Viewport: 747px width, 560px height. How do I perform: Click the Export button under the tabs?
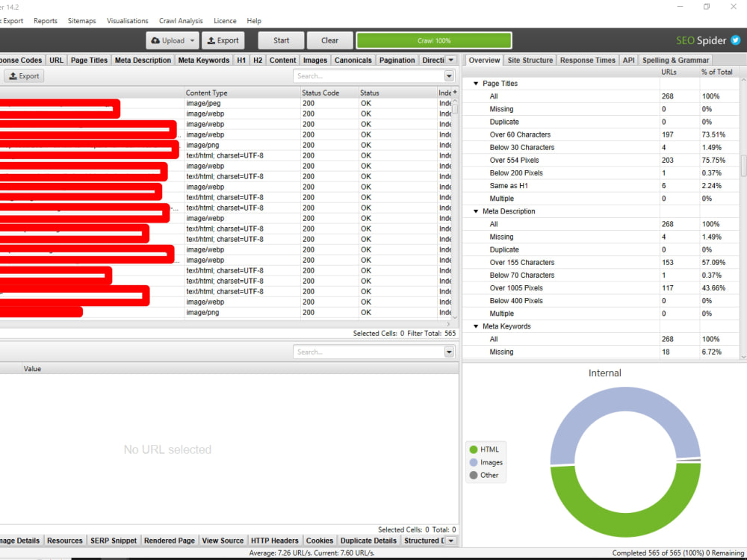tap(25, 75)
